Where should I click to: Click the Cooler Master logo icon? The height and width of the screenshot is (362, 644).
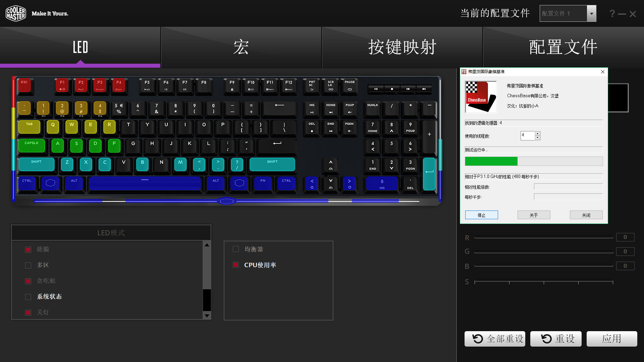tap(16, 13)
